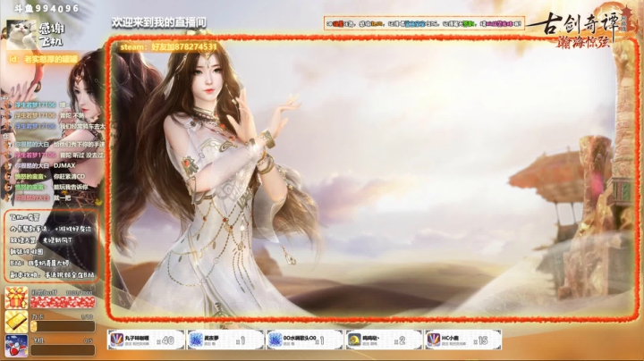Click the airplane progress bar
This screenshot has width=644, height=361.
click(x=63, y=350)
